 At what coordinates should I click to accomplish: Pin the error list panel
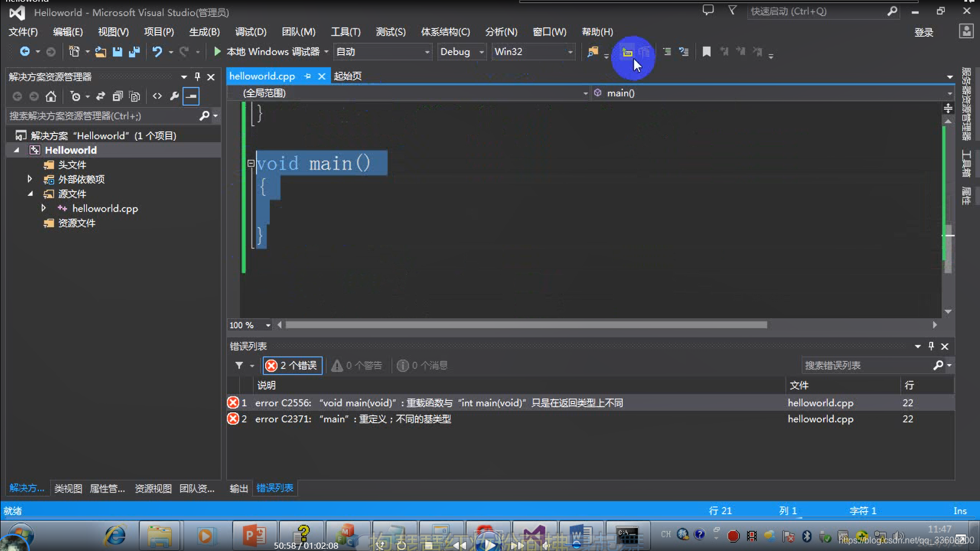931,346
